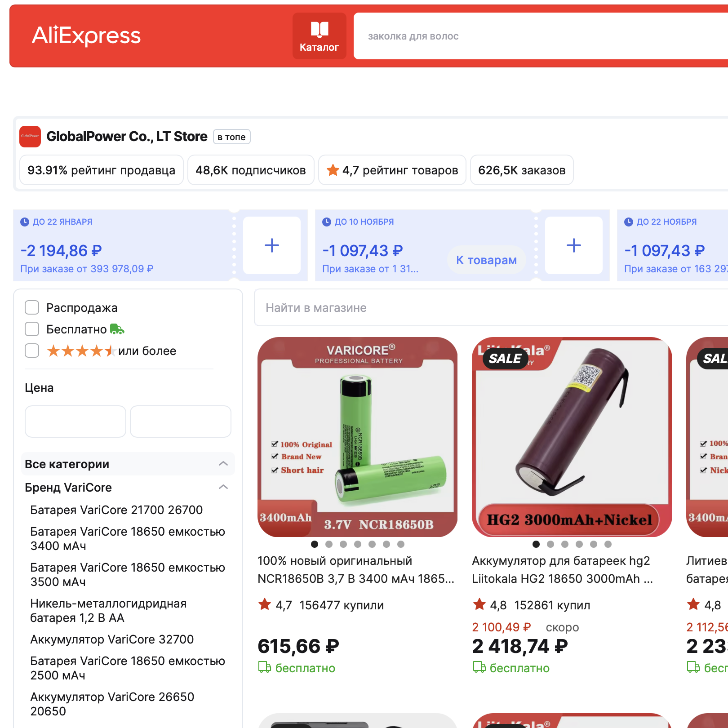The height and width of the screenshot is (728, 728).
Task: Click clock icon on до 22 ноября coupon
Action: tap(629, 222)
